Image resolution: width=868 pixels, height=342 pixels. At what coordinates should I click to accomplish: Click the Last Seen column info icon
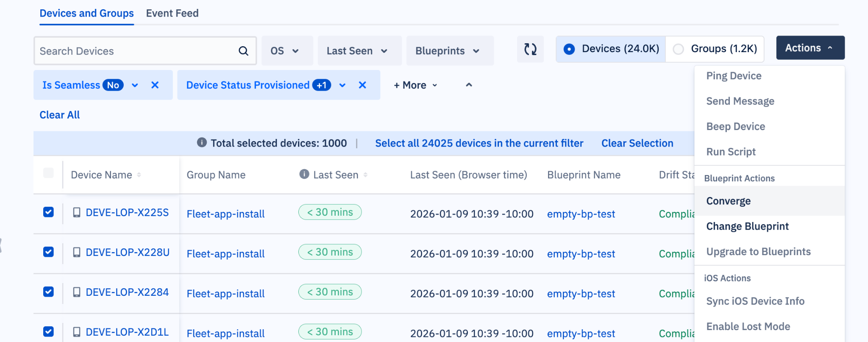pos(304,174)
